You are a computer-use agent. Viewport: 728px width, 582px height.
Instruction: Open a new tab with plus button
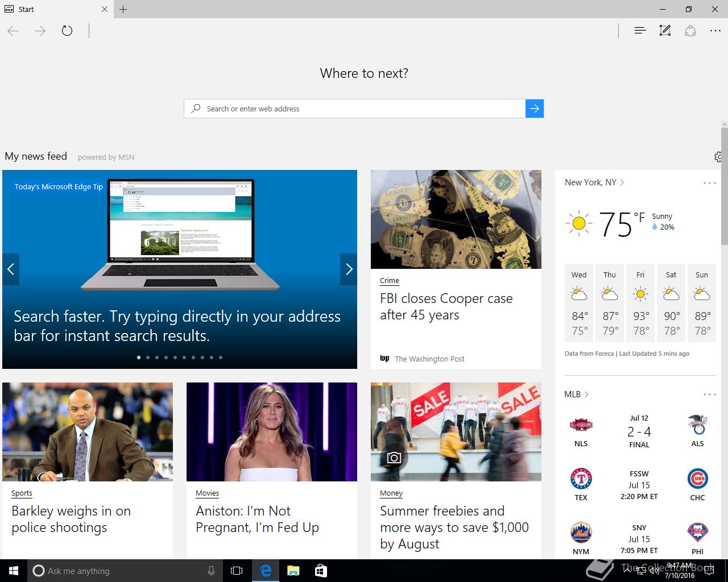click(x=123, y=9)
